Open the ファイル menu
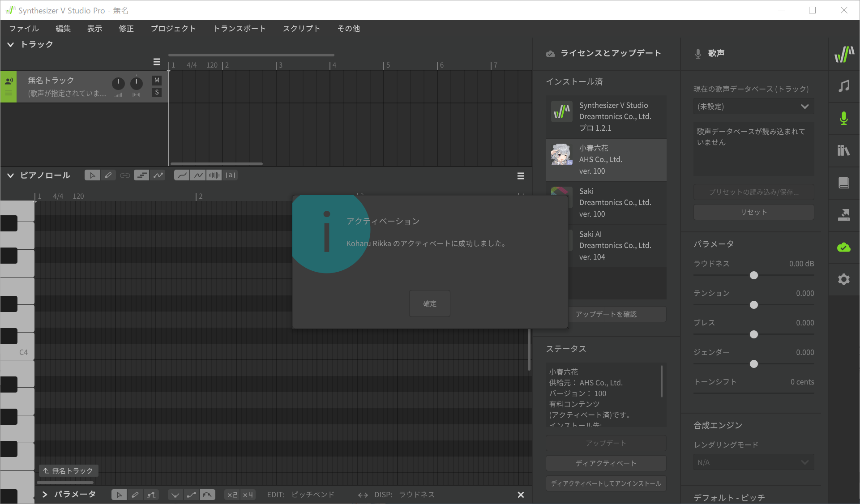Image resolution: width=860 pixels, height=504 pixels. [x=24, y=29]
